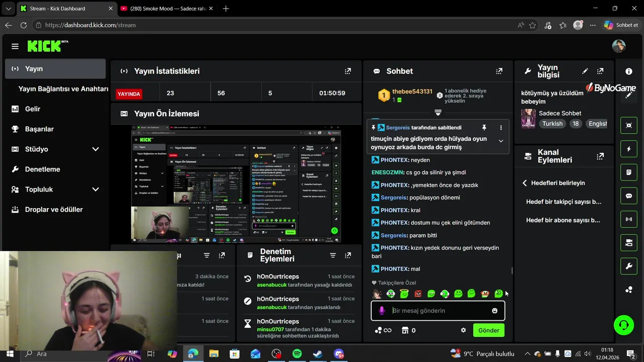Click the Gönder send button
This screenshot has height=362, width=644.
point(489,330)
